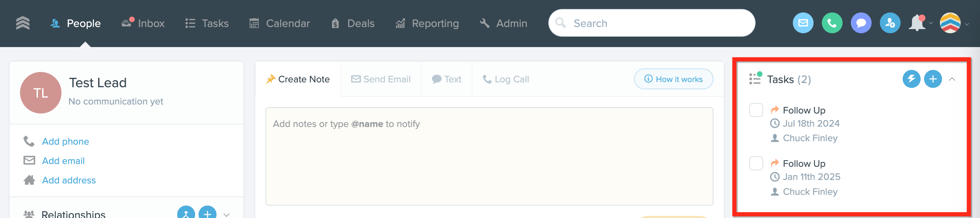
Task: Open the email compose icon in header
Action: pyautogui.click(x=803, y=23)
